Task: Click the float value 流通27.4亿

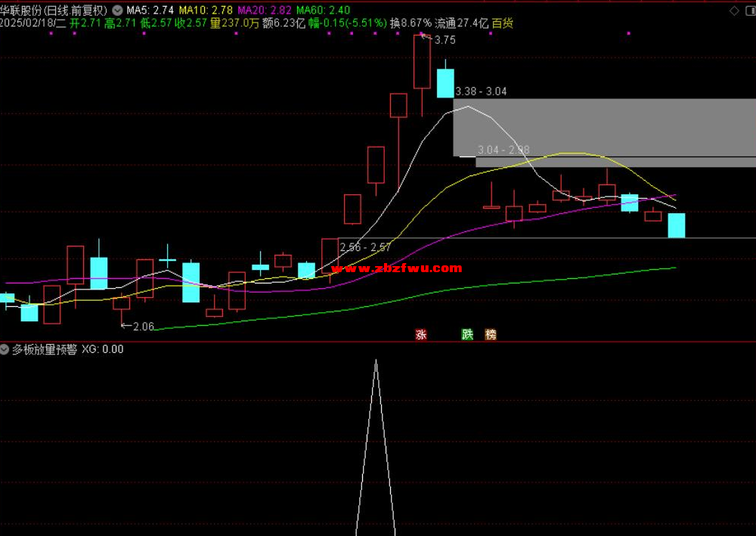Action: point(461,23)
